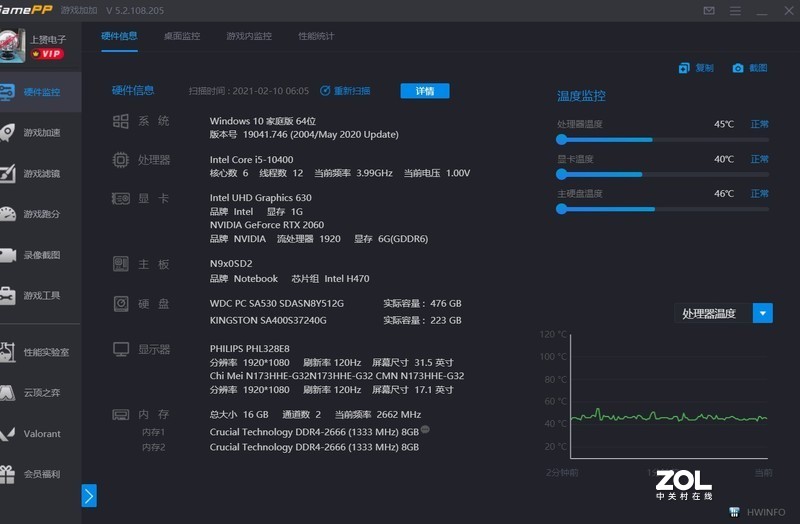Click the 重新扫描 refresh icon

(x=325, y=91)
